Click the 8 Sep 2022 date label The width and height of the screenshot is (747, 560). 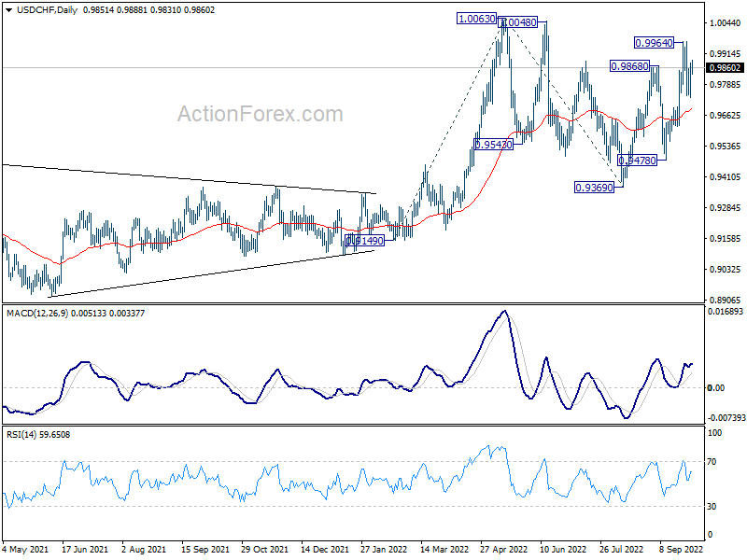pyautogui.click(x=682, y=550)
